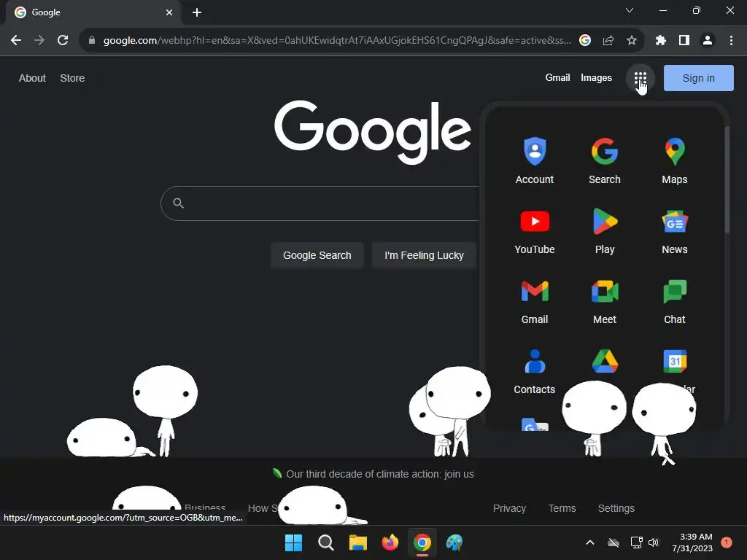Open notification center badge
The width and height of the screenshot is (747, 560).
(x=726, y=542)
